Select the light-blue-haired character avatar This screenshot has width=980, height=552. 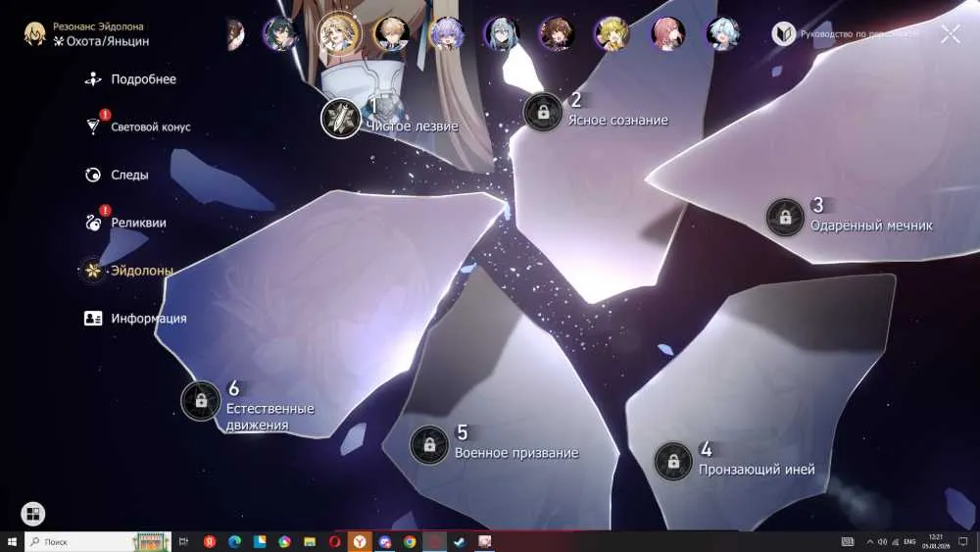click(x=722, y=33)
